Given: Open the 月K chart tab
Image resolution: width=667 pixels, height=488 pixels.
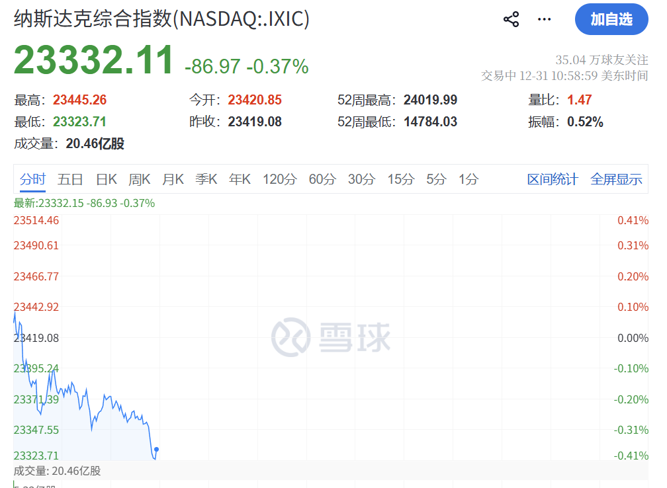Looking at the screenshot, I should 173,179.
